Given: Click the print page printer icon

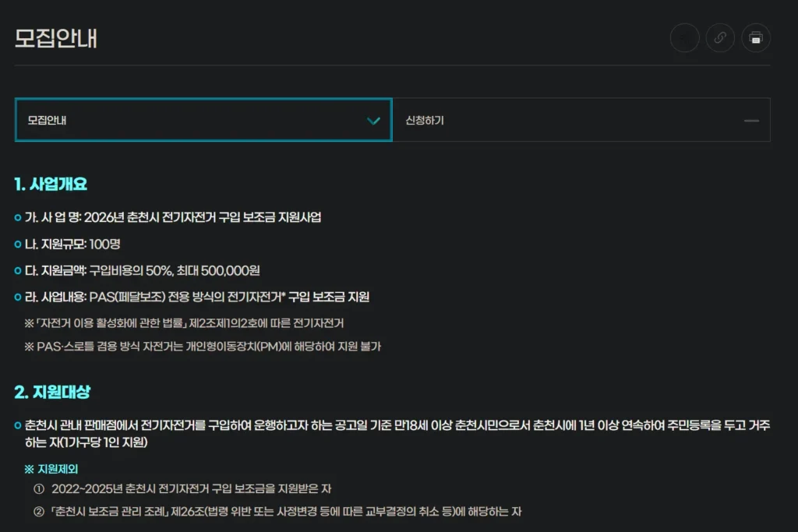Looking at the screenshot, I should click(x=756, y=37).
